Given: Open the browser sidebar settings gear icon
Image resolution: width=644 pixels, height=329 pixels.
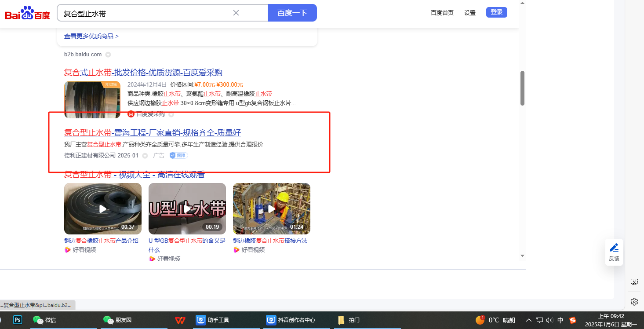Looking at the screenshot, I should [634, 302].
